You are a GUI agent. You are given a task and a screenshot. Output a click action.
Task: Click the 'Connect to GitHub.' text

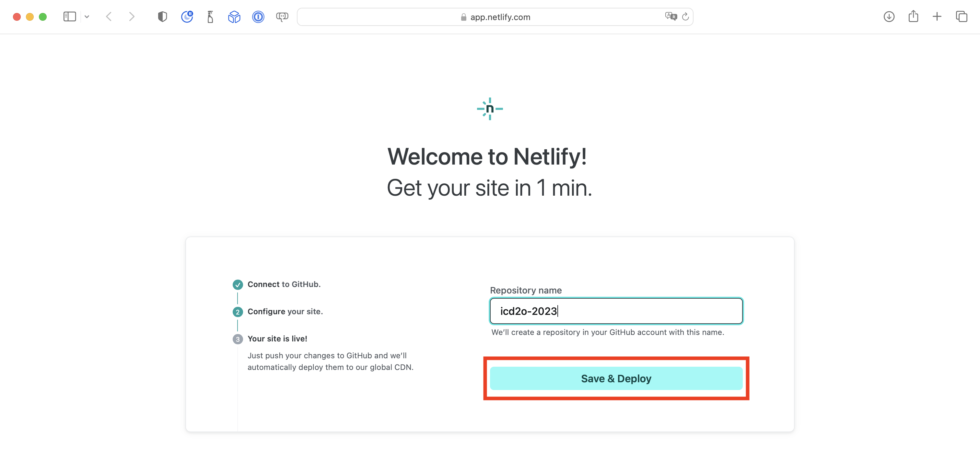tap(284, 284)
